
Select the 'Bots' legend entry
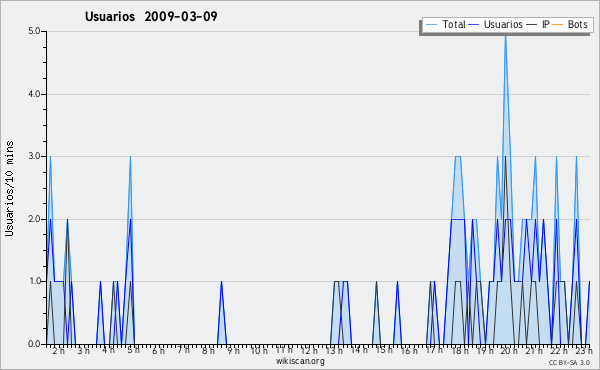pyautogui.click(x=577, y=24)
